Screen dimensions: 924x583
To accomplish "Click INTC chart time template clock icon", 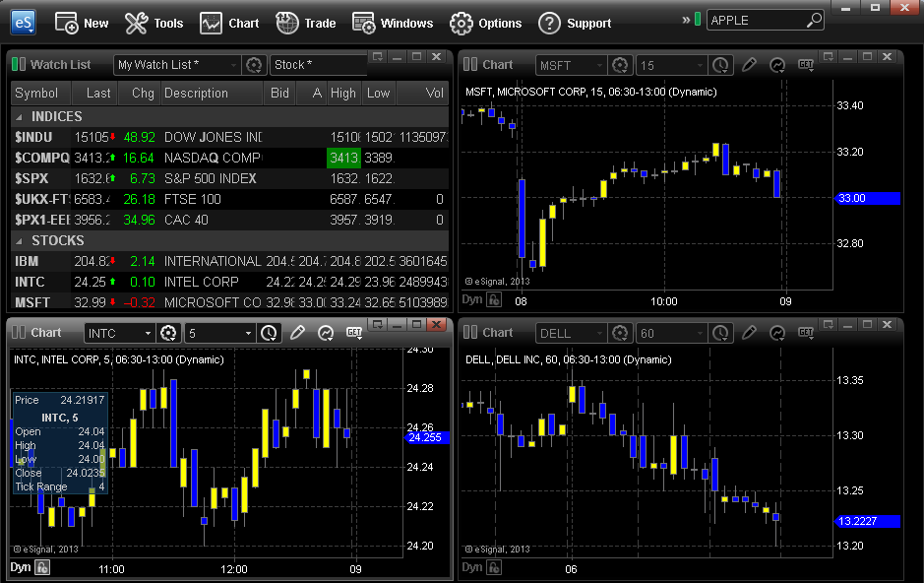I will point(269,334).
